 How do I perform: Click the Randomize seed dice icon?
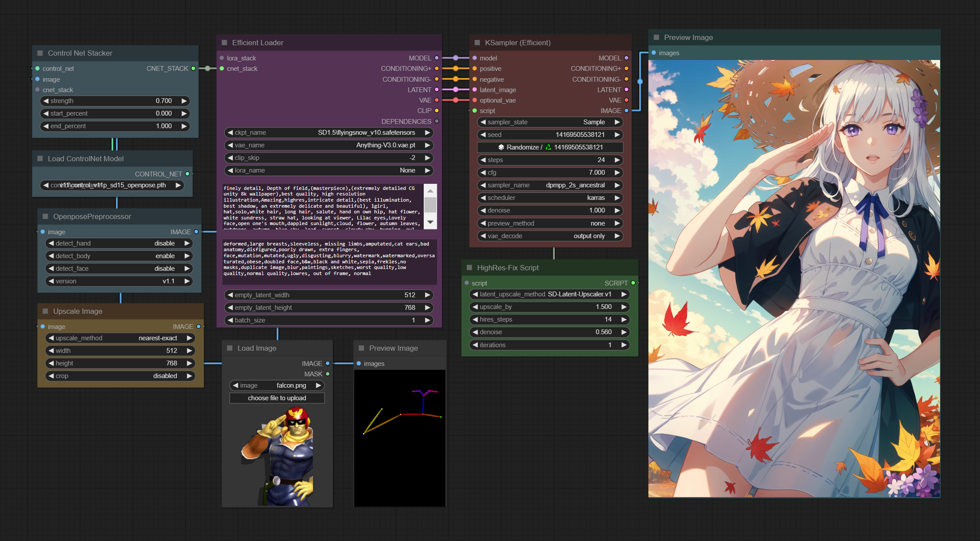[x=501, y=147]
